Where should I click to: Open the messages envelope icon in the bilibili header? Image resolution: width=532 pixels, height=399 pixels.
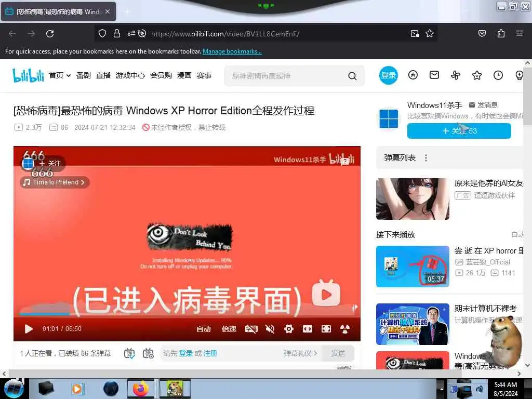click(434, 75)
